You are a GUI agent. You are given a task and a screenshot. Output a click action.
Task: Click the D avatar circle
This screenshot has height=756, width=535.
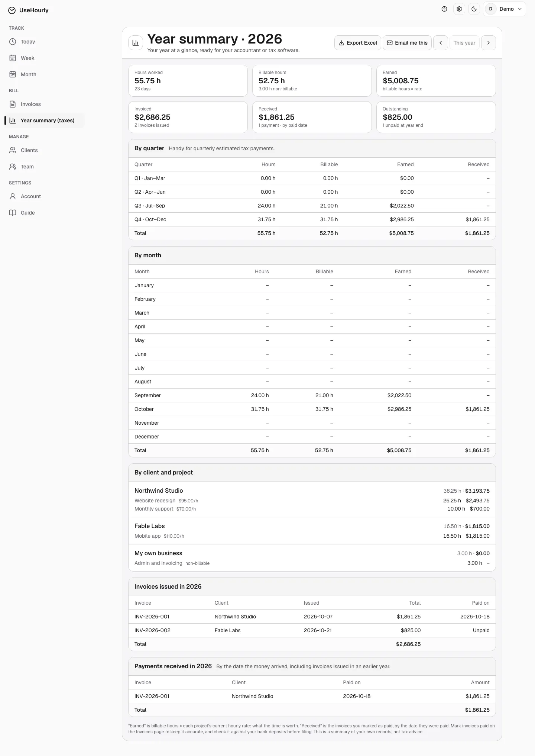click(x=491, y=9)
